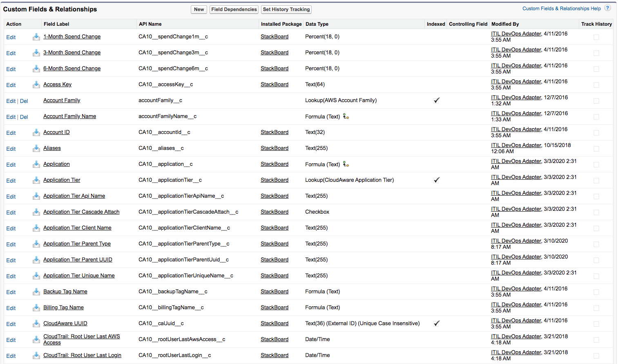Click download icon beside CloudAware UUID
618x364 pixels.
[36, 324]
